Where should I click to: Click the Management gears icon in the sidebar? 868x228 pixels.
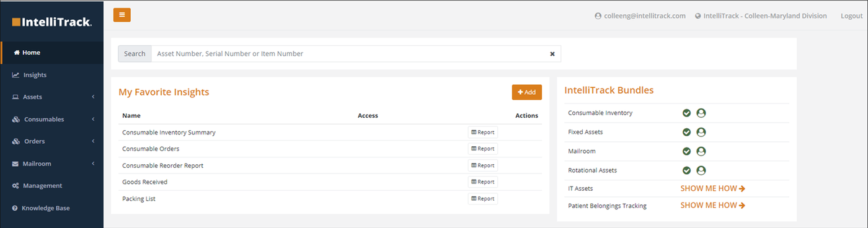[16, 186]
